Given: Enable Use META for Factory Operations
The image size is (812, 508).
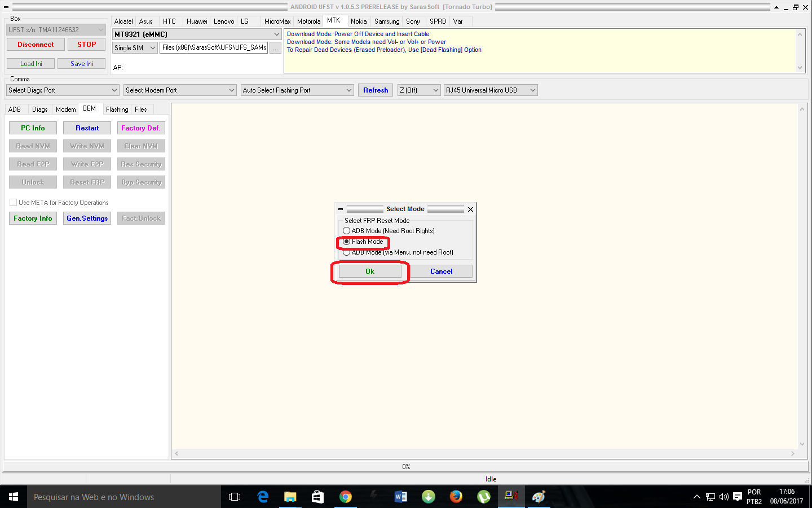Looking at the screenshot, I should tap(13, 203).
